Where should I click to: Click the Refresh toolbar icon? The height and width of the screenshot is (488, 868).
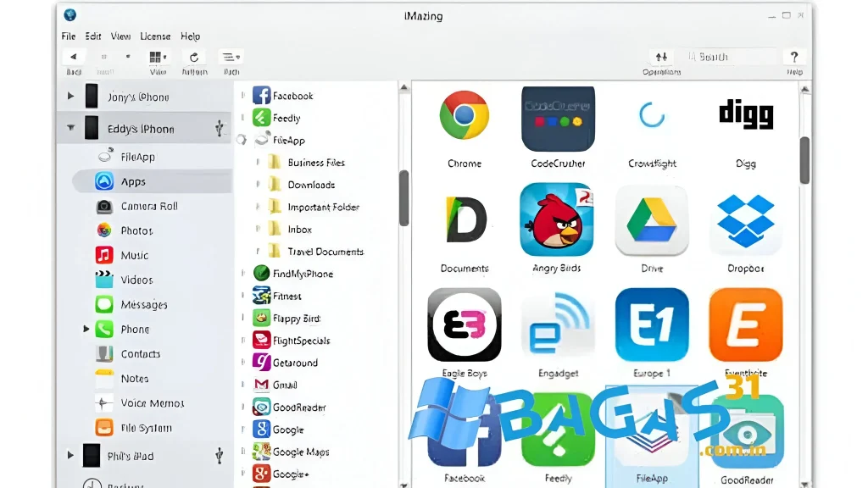point(194,57)
